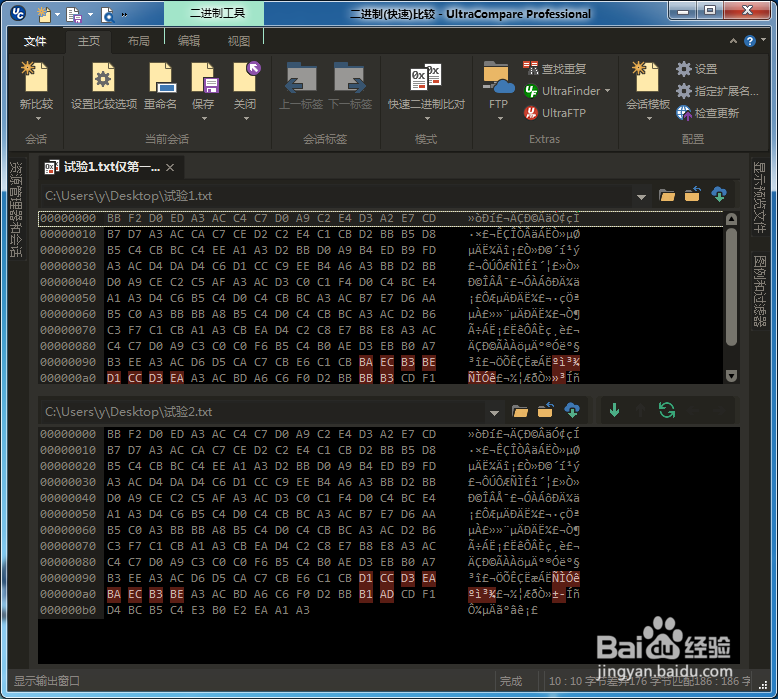Screen dimensions: 778x699
Task: Go to Next Tab (下一标签)
Action: 350,77
